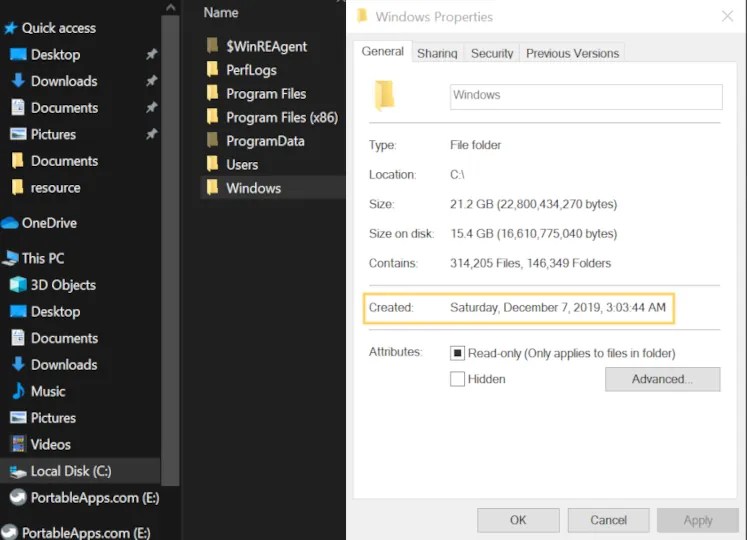Click the pinned Downloads arrow icon in Quick access

click(18, 81)
